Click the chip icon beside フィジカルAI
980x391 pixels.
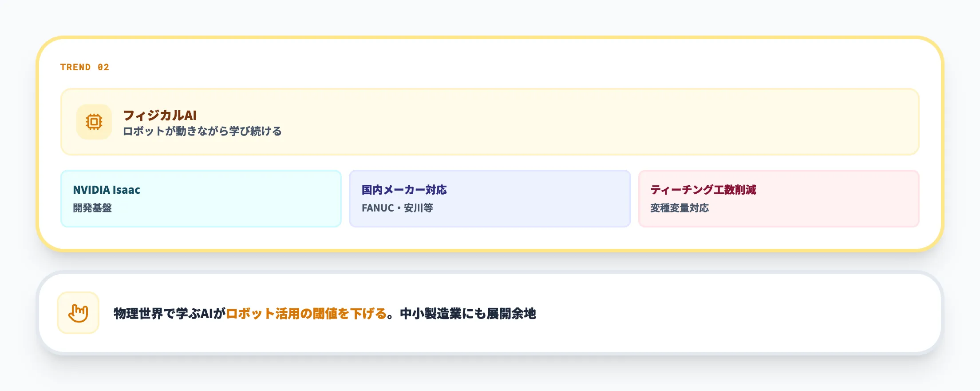(94, 122)
